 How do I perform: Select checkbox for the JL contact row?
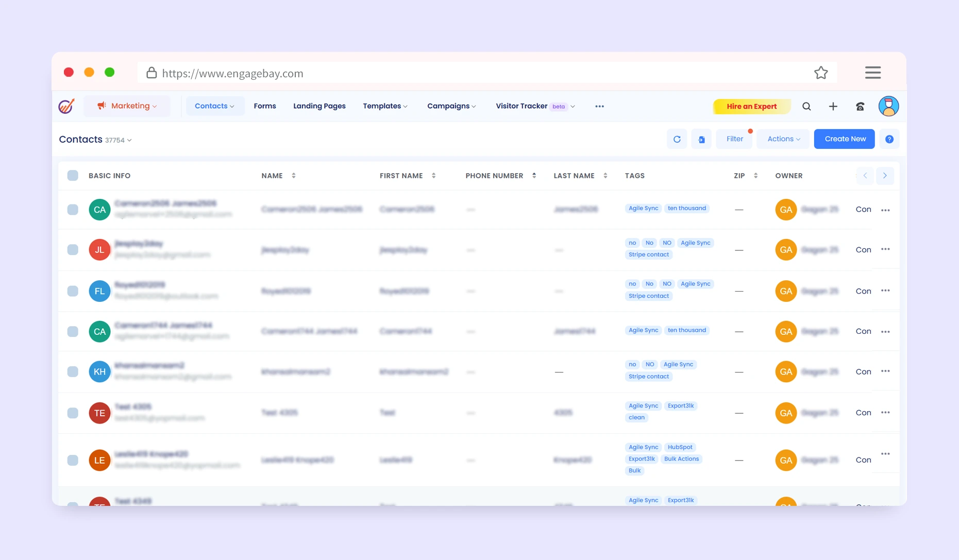(73, 250)
